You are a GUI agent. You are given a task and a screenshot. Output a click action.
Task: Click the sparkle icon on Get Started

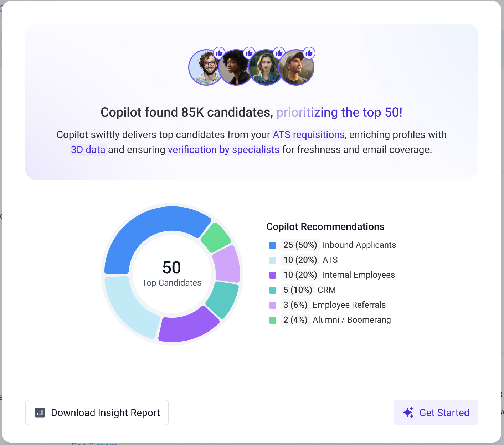click(408, 413)
